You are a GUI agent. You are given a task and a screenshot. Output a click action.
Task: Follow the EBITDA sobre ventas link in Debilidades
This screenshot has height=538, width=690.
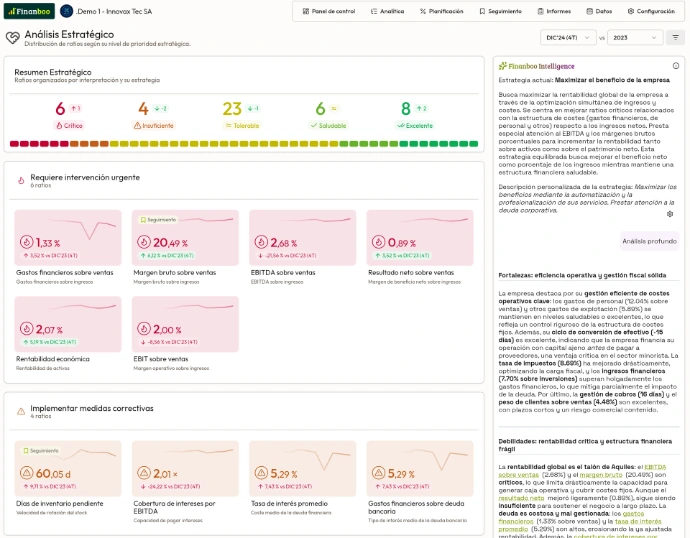tap(654, 467)
